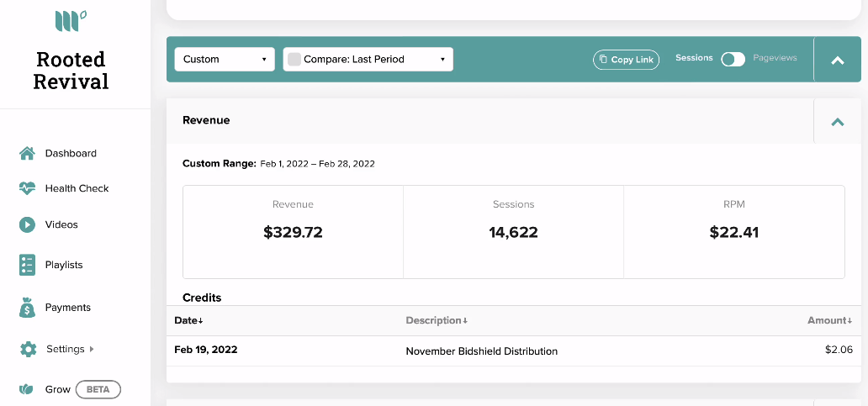Image resolution: width=868 pixels, height=406 pixels.
Task: Collapse the Revenue section chevron
Action: click(x=838, y=122)
